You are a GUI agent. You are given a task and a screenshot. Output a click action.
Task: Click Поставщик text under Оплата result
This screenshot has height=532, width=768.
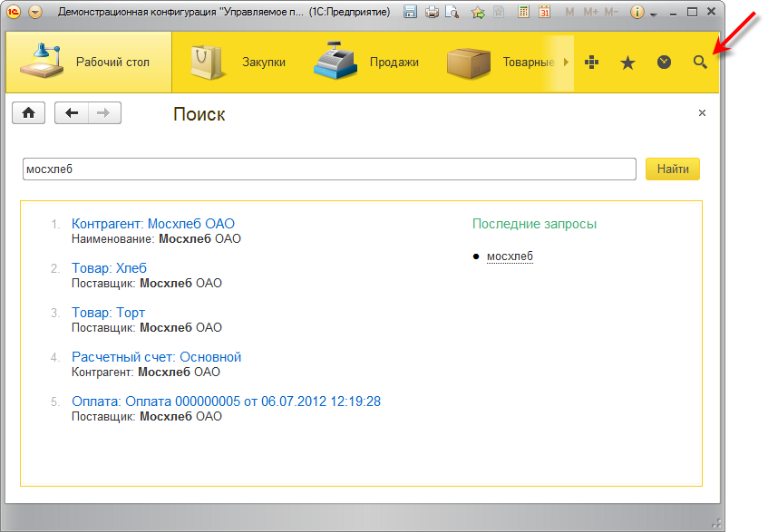pos(147,417)
